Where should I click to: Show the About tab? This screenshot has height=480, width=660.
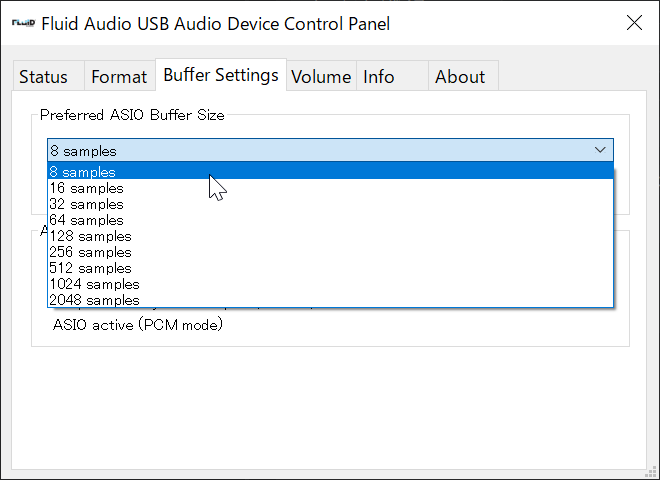point(463,76)
